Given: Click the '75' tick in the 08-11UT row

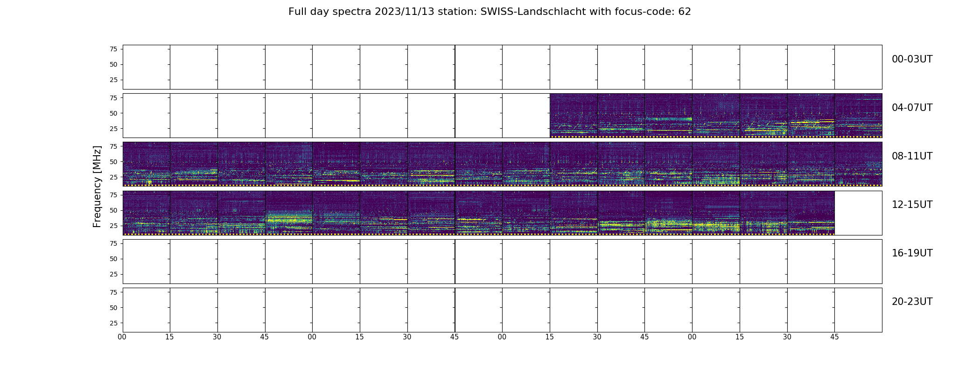Looking at the screenshot, I should [x=113, y=146].
